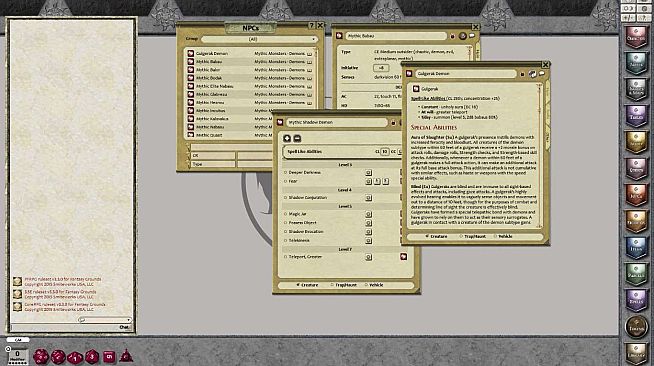Click the Teleport, Greater cast button
The height and width of the screenshot is (366, 654).
(368, 257)
